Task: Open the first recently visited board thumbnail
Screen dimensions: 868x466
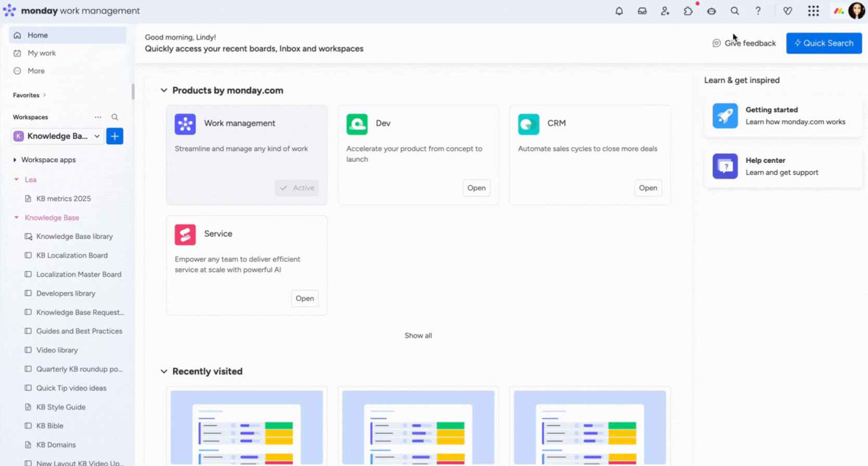Action: (247, 426)
